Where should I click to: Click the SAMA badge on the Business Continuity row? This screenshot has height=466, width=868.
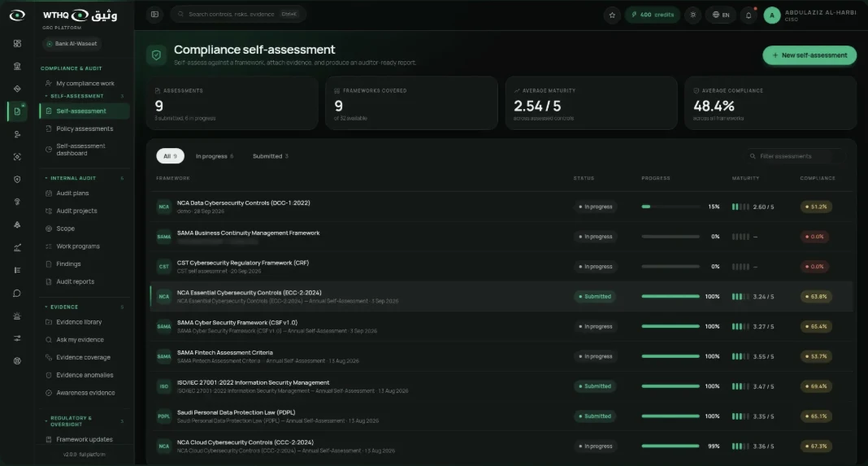pos(164,237)
